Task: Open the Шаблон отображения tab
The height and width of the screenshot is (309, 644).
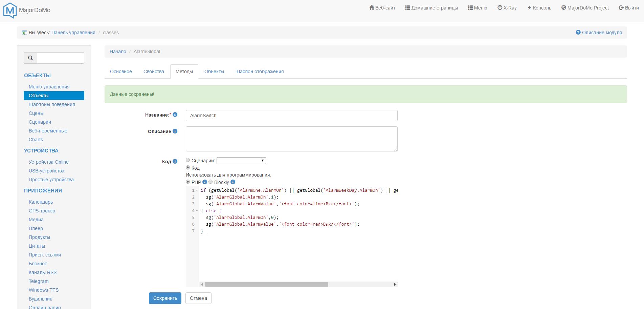Action: tap(259, 71)
